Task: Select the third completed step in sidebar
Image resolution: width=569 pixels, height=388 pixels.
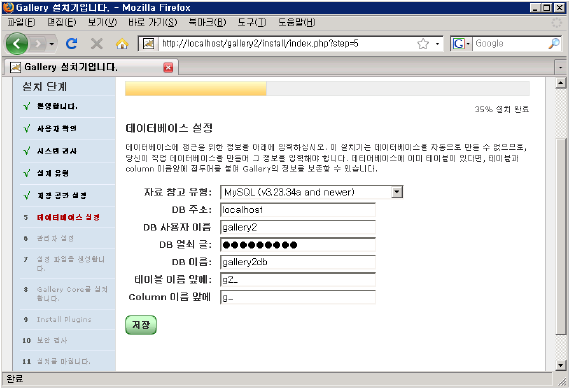Action: (67, 151)
